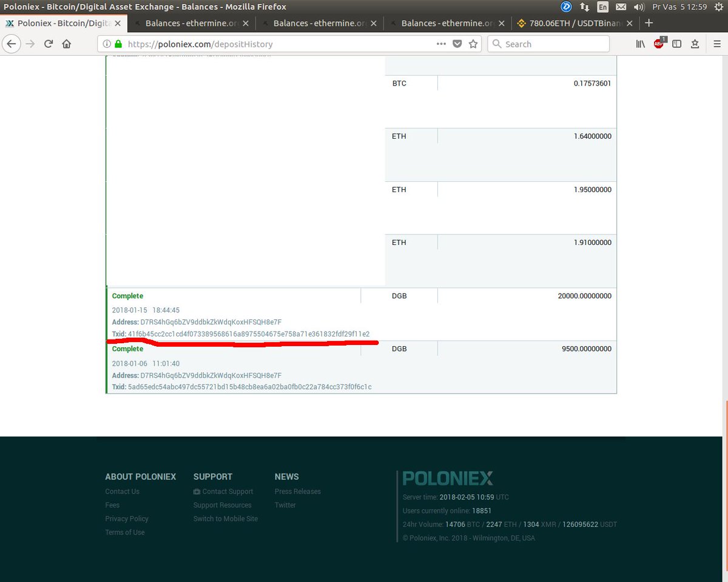Screen dimensions: 728x582
Task: Open the Firefox home page
Action: pos(67,44)
